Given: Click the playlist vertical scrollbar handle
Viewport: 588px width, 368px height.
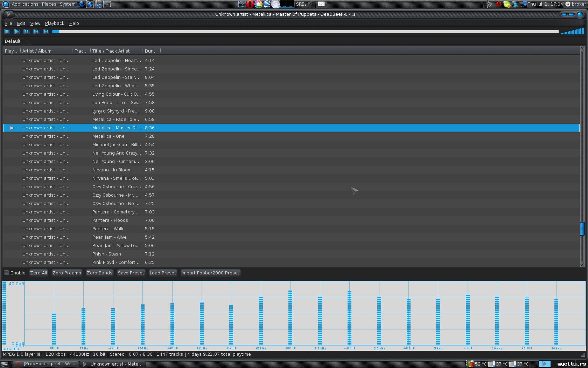Looking at the screenshot, I should tap(582, 229).
